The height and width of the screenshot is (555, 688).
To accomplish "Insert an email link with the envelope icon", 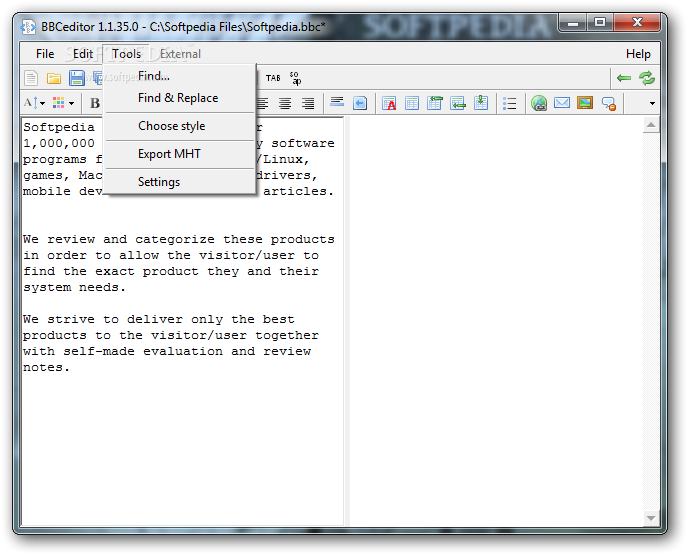I will [x=562, y=103].
